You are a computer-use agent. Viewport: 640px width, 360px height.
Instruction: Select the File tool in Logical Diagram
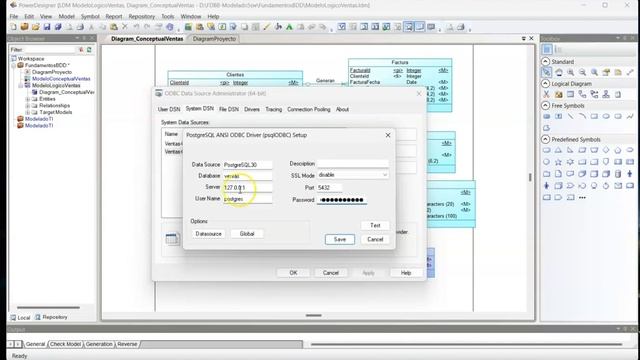[x=618, y=94]
